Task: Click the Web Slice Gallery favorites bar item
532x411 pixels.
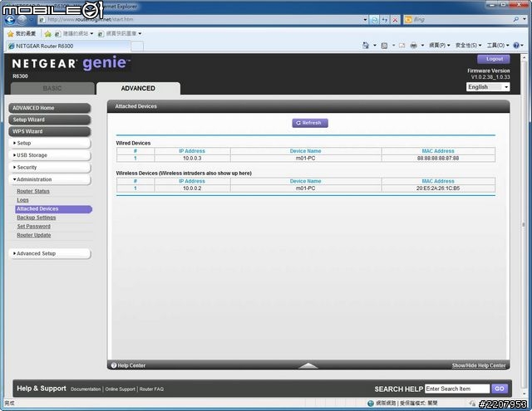Action: tap(120, 33)
